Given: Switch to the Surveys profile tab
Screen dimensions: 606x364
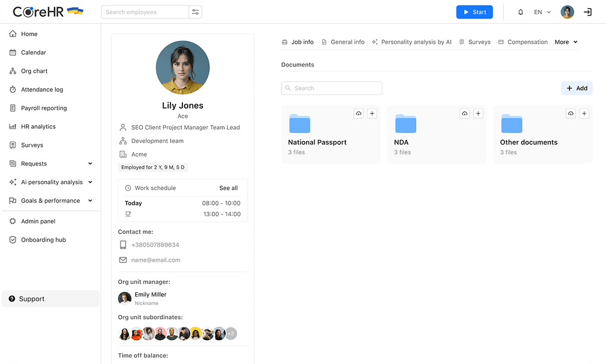Looking at the screenshot, I should click(475, 42).
